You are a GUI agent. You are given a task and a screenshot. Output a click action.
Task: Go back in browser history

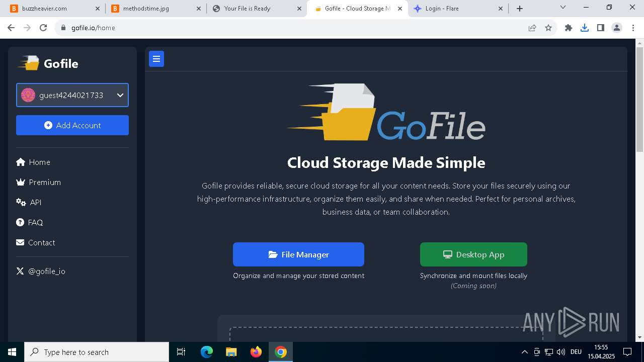tap(11, 28)
